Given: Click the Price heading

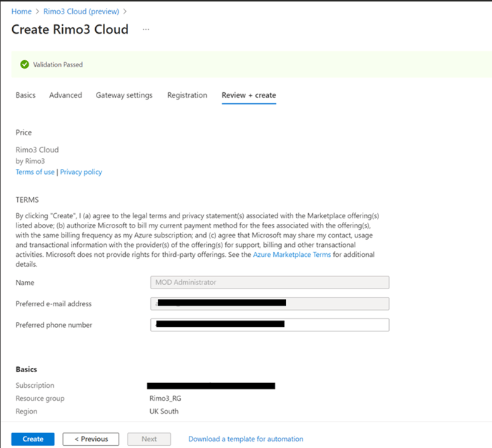Looking at the screenshot, I should pos(24,132).
